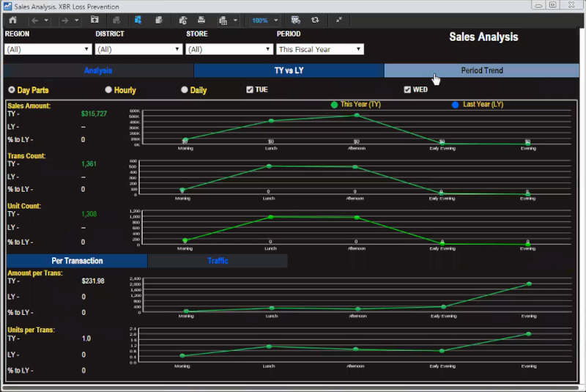Open the back history dropdown arrow
Screen dimensions: 586x392
[46, 21]
